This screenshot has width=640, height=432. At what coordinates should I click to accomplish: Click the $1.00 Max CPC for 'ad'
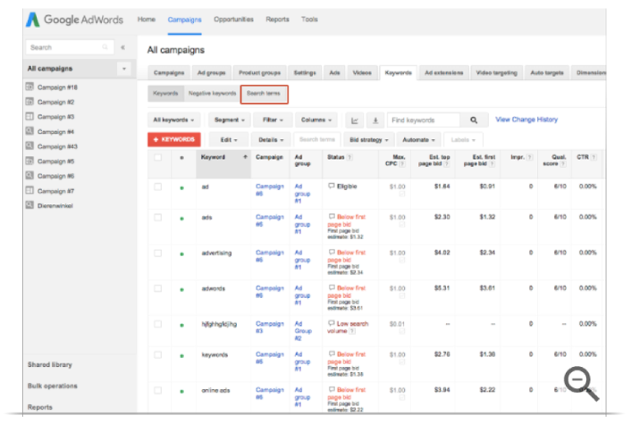click(x=397, y=187)
